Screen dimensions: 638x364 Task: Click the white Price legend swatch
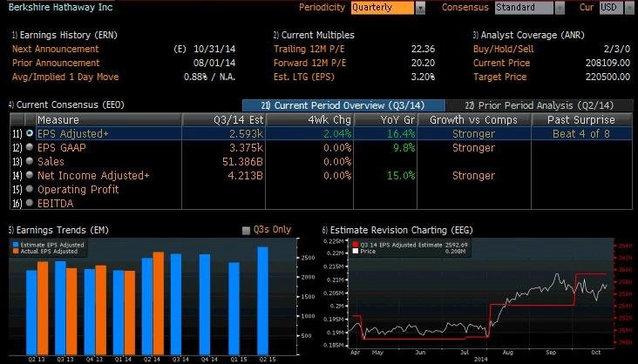356,252
